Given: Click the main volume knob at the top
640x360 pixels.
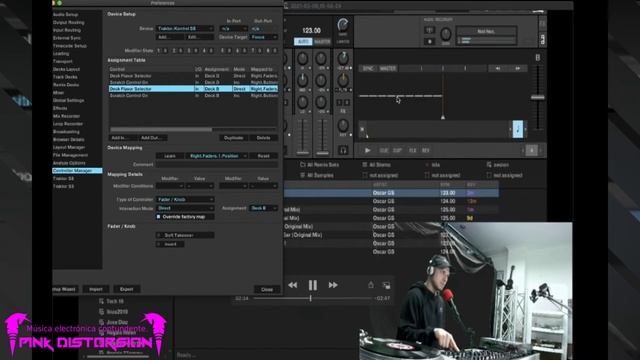Looking at the screenshot, I should point(343,25).
